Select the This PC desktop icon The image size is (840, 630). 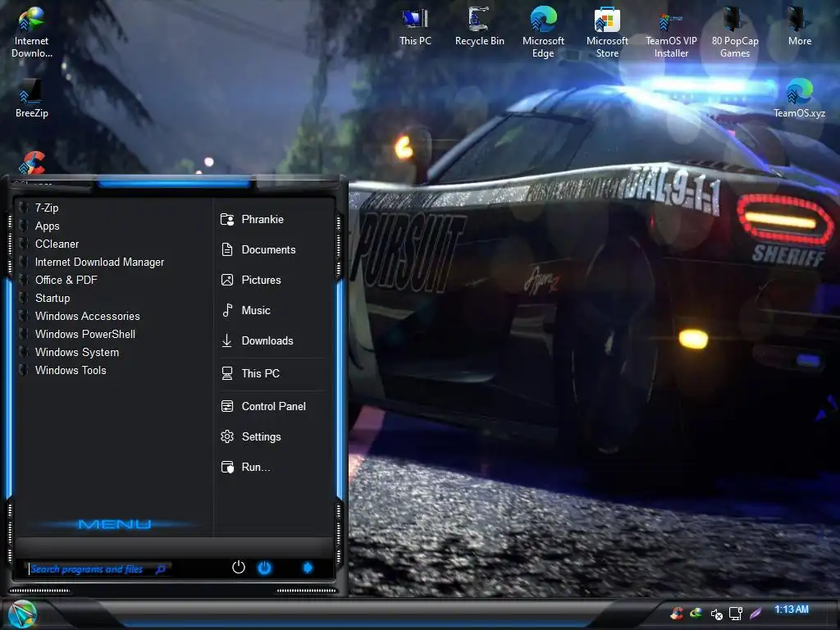coord(415,27)
